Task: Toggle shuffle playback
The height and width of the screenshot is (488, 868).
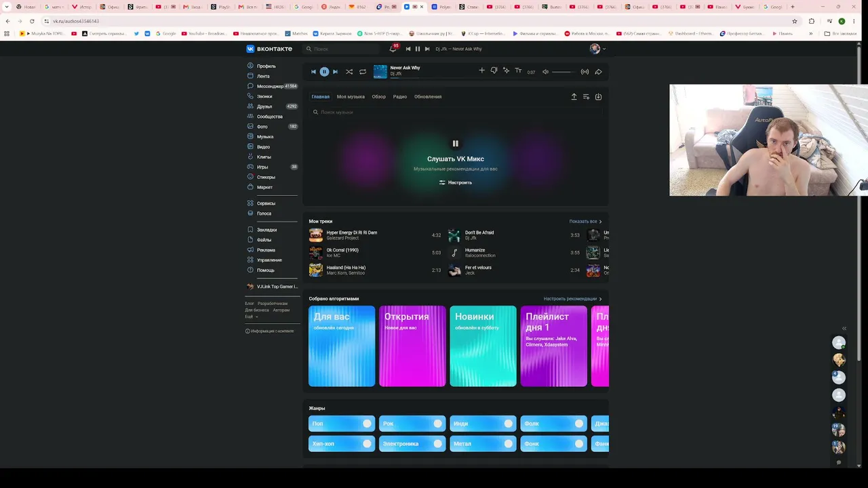Action: coord(349,71)
